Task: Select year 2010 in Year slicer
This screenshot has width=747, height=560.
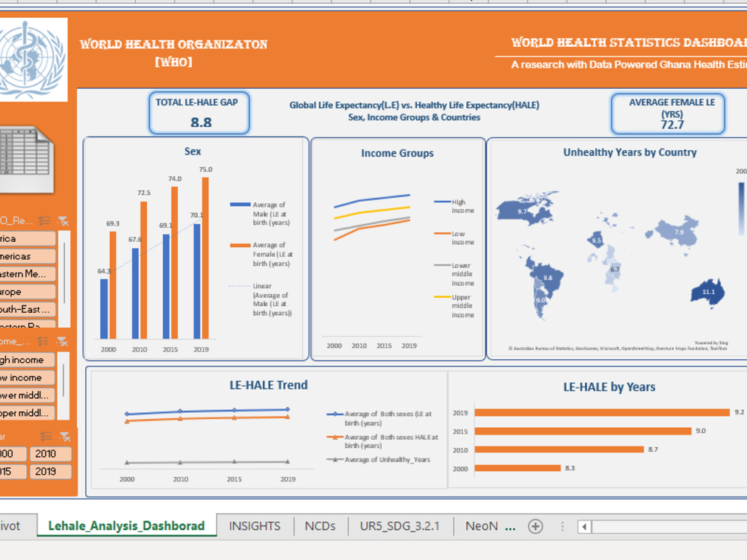Action: (x=51, y=454)
